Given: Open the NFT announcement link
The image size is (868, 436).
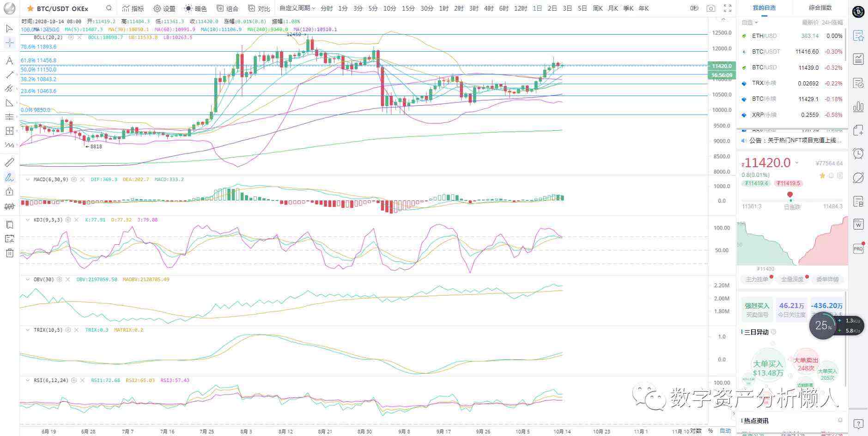Looking at the screenshot, I should pyautogui.click(x=795, y=140).
